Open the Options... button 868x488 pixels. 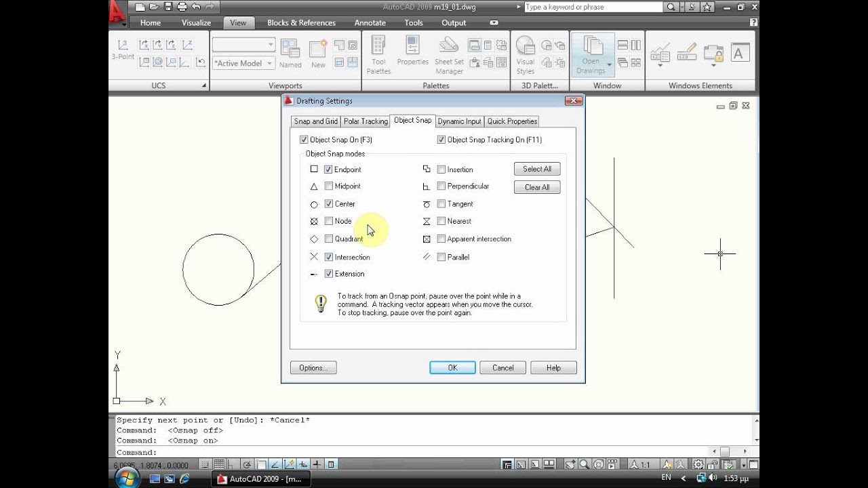[x=313, y=367]
